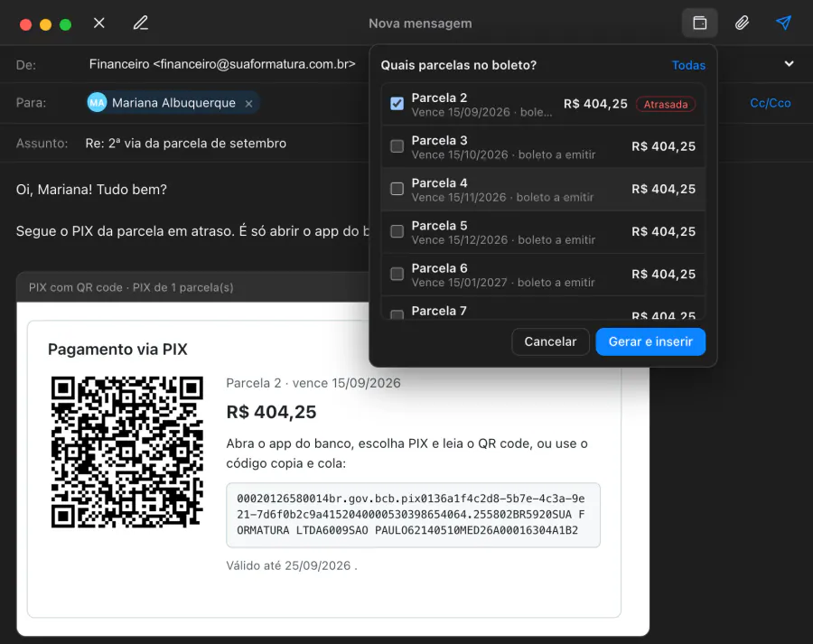Image resolution: width=813 pixels, height=644 pixels.
Task: Click the macOS yellow minimize window button
Action: (46, 24)
